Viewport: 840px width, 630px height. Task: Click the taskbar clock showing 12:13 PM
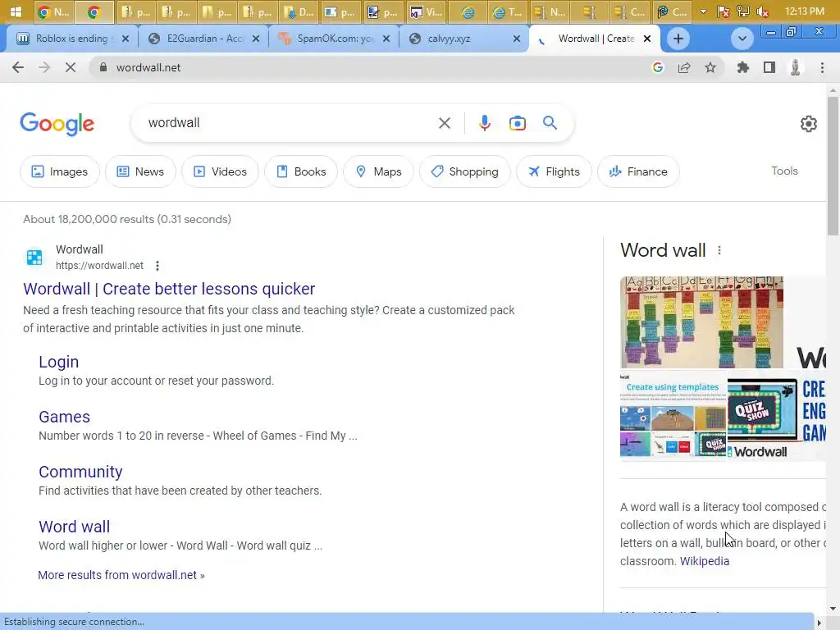click(805, 11)
